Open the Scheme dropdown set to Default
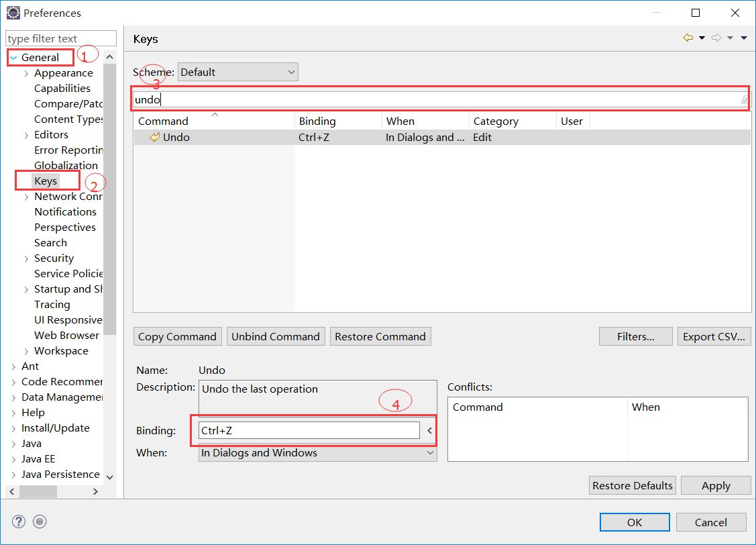Image resolution: width=756 pixels, height=545 pixels. (237, 72)
